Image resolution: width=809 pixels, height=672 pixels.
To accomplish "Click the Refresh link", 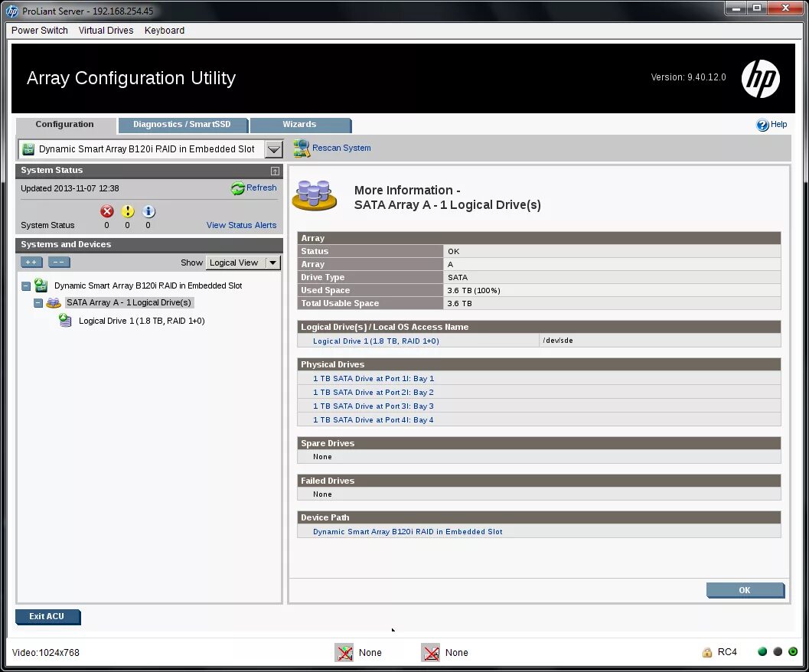I will 261,188.
